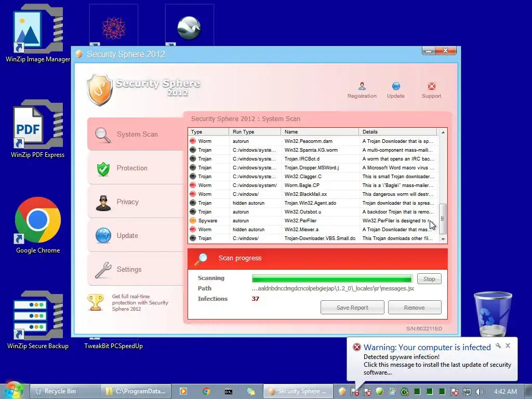The height and width of the screenshot is (399, 532).
Task: Click the Remove button
Action: coord(414,308)
